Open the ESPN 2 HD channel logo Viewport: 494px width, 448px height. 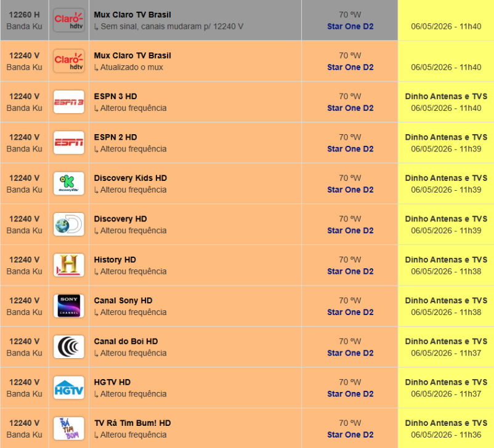(69, 143)
